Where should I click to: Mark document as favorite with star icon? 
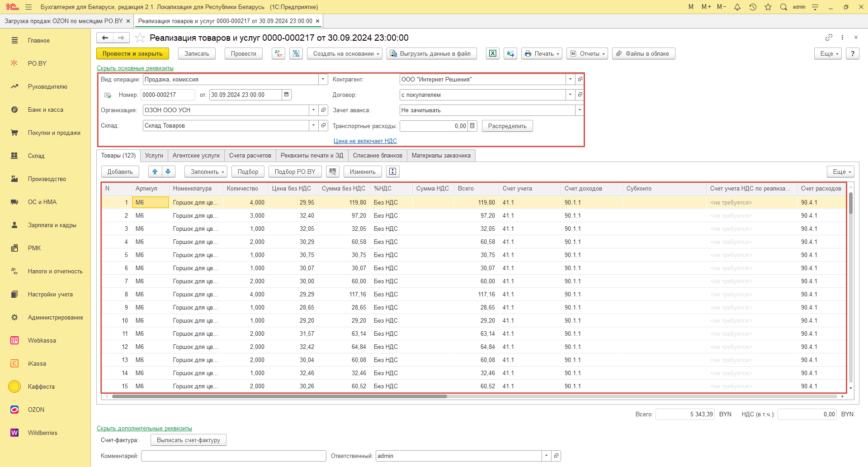click(140, 38)
